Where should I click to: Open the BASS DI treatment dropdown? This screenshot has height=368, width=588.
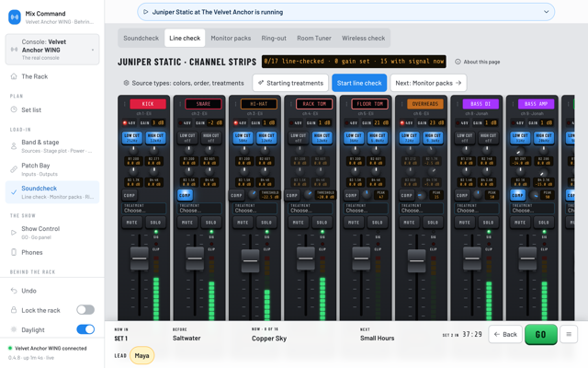click(x=478, y=209)
